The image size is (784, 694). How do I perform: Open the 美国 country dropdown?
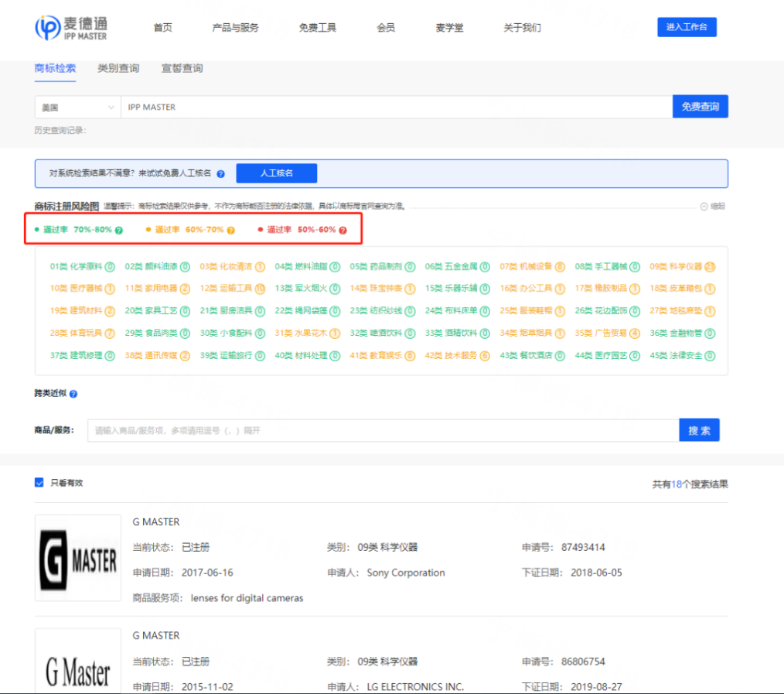(77, 107)
